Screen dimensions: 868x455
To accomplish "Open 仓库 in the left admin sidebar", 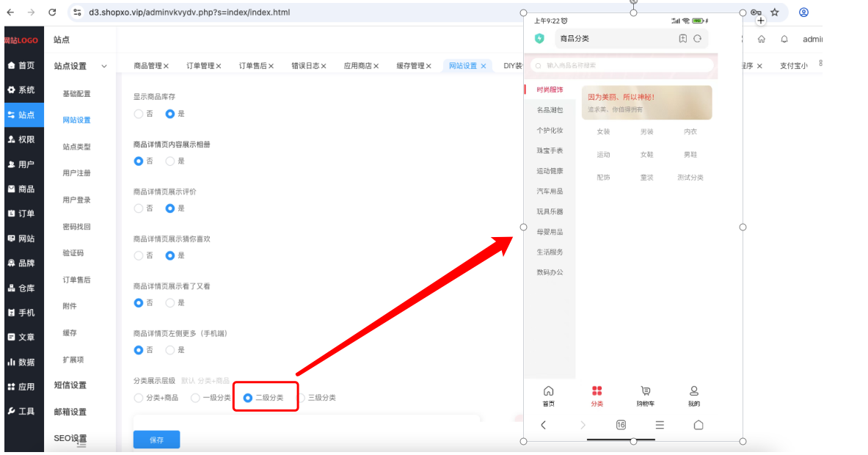I will coord(21,288).
